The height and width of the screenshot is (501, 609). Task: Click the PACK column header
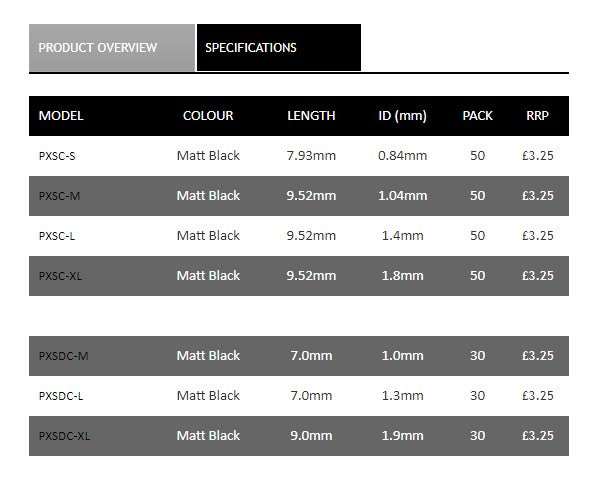477,116
